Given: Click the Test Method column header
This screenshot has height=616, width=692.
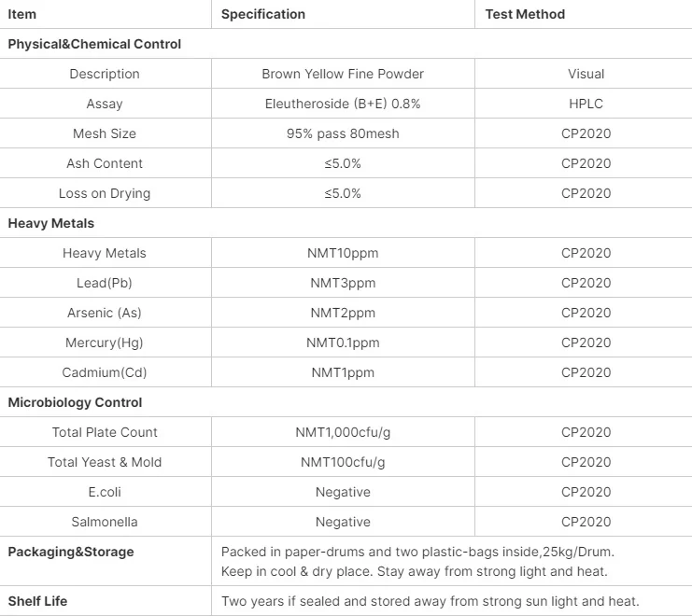Looking at the screenshot, I should tap(525, 14).
